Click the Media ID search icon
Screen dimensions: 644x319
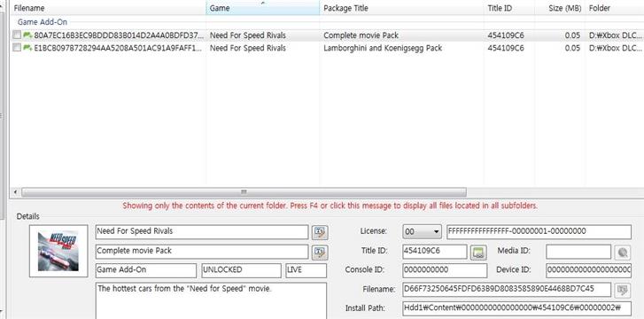(622, 252)
